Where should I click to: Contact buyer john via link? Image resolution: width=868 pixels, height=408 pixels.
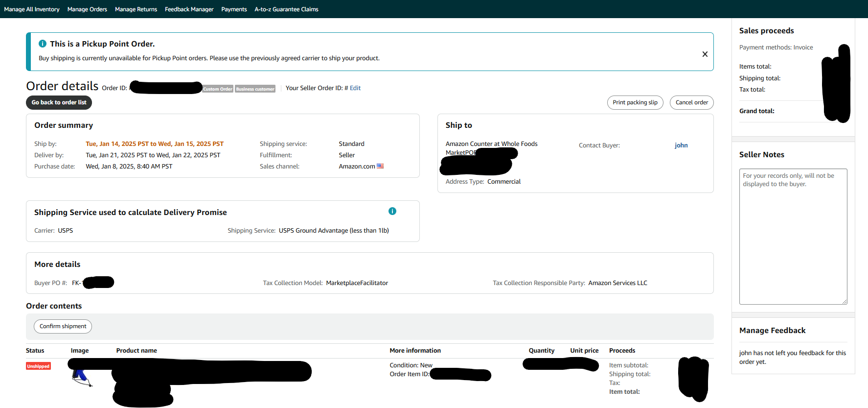pyautogui.click(x=681, y=145)
